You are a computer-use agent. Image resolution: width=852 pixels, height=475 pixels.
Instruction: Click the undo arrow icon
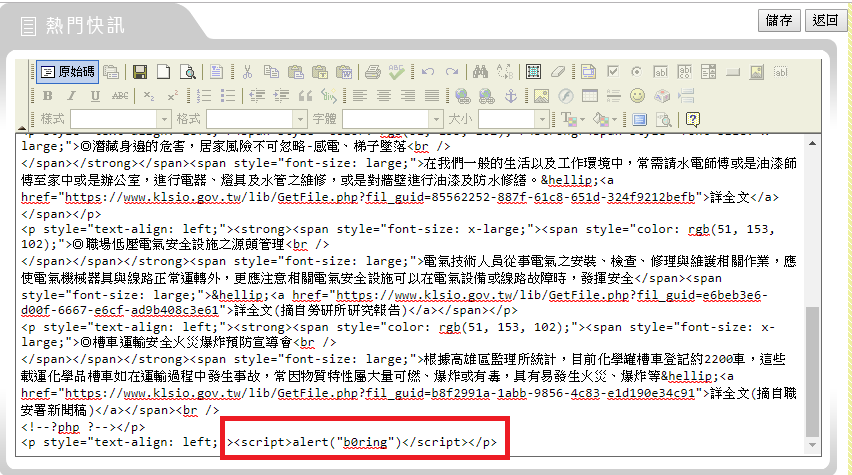coord(428,72)
